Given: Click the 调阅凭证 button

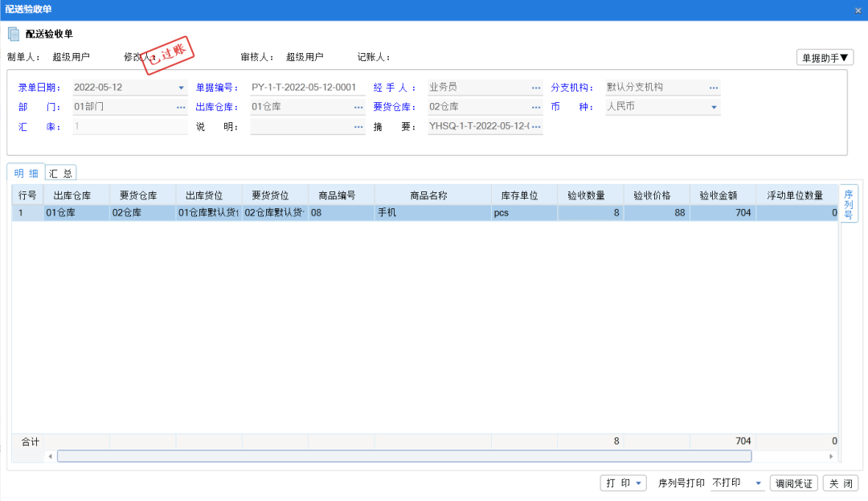Looking at the screenshot, I should (x=794, y=483).
